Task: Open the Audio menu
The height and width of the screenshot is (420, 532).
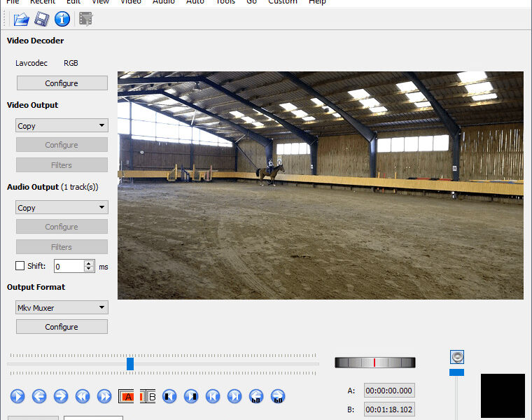Action: pos(163,2)
